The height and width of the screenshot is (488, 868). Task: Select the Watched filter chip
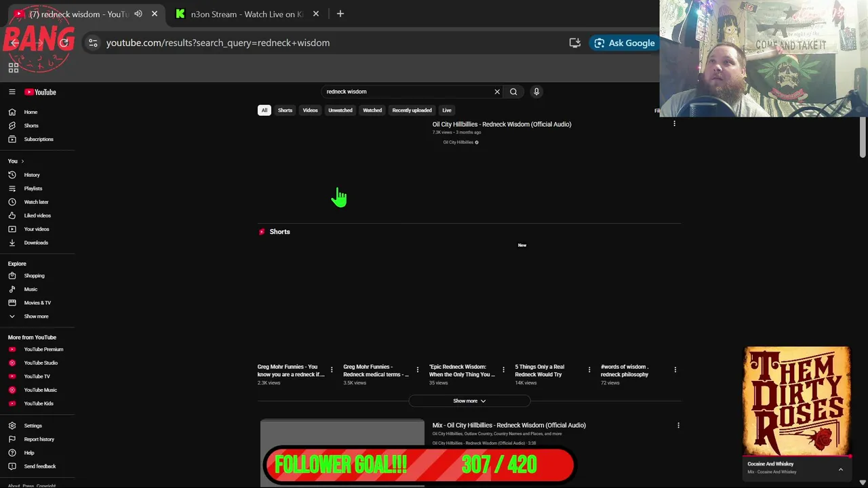(x=372, y=110)
